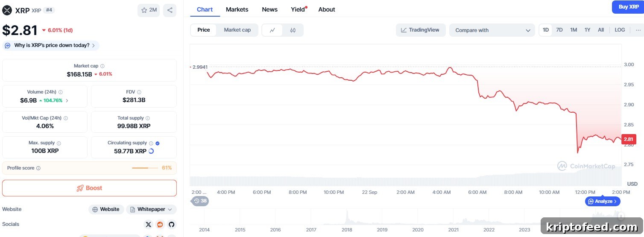Click the share icon button
The width and height of the screenshot is (644, 237).
(x=170, y=10)
